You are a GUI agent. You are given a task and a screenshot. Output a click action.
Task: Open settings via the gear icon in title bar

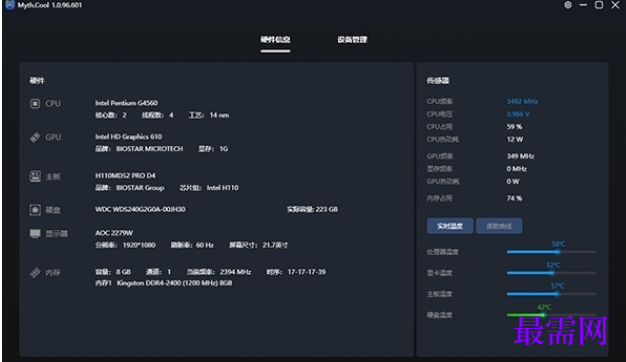click(x=568, y=5)
